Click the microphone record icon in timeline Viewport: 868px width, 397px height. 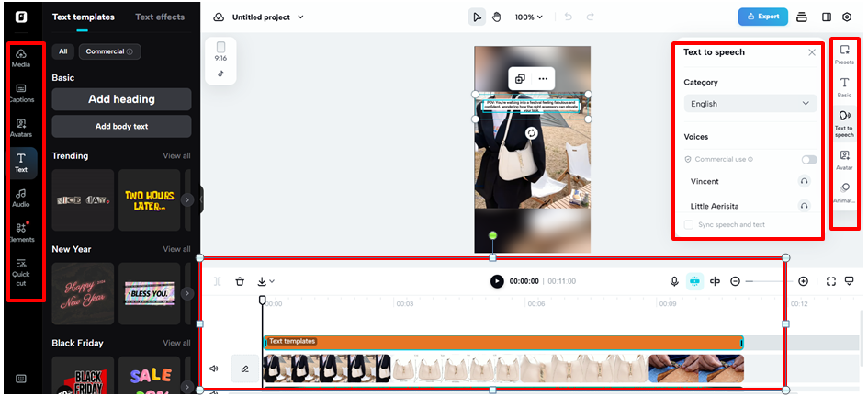pos(674,281)
